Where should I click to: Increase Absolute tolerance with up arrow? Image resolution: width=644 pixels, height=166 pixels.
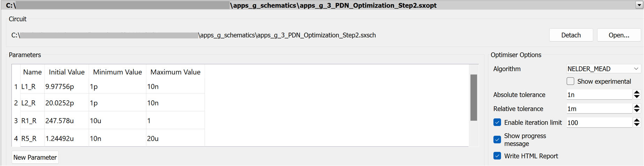pyautogui.click(x=637, y=92)
